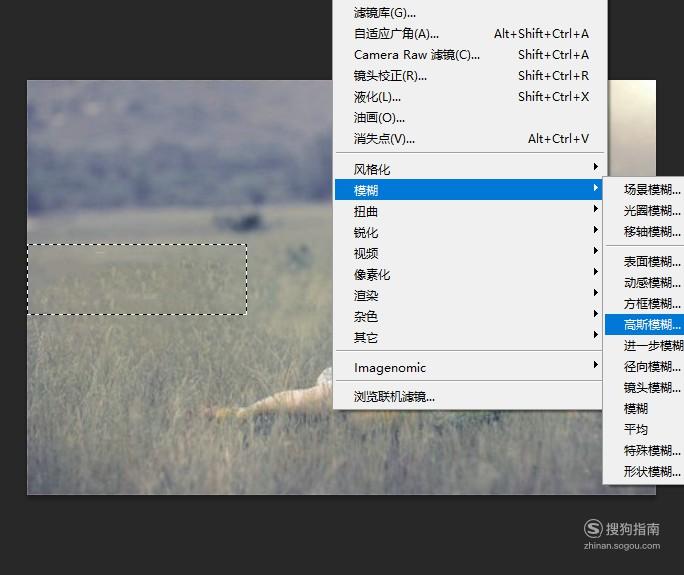Image resolution: width=684 pixels, height=575 pixels.
Task: Open Camera Raw 滤镜(C)... filter
Action: [x=469, y=55]
